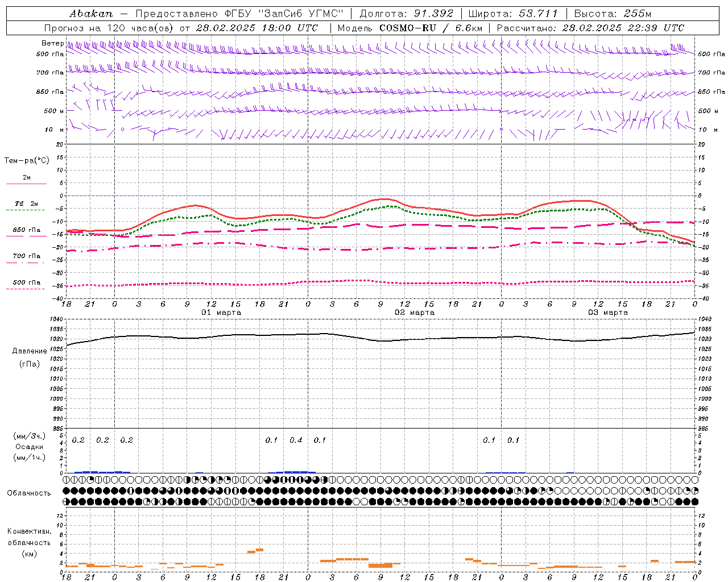Click "Прогноз на 120 часа(ов)" text
This screenshot has width=728, height=582.
click(109, 28)
